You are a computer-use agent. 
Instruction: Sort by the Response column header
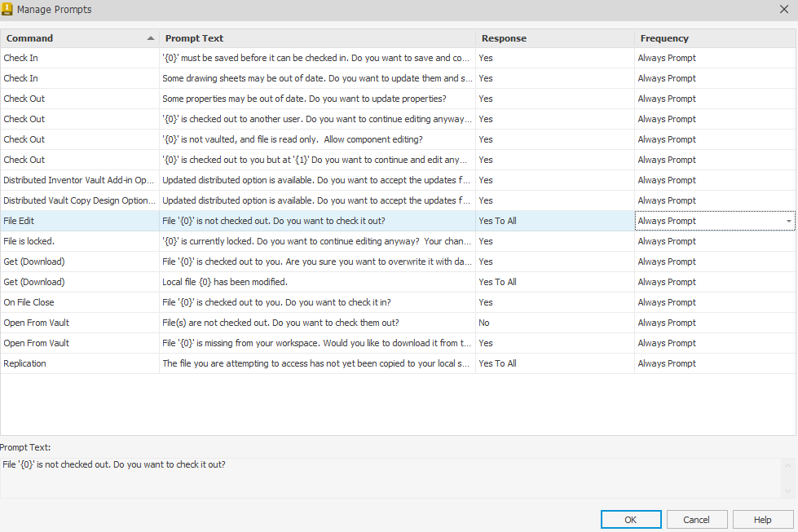tap(503, 38)
